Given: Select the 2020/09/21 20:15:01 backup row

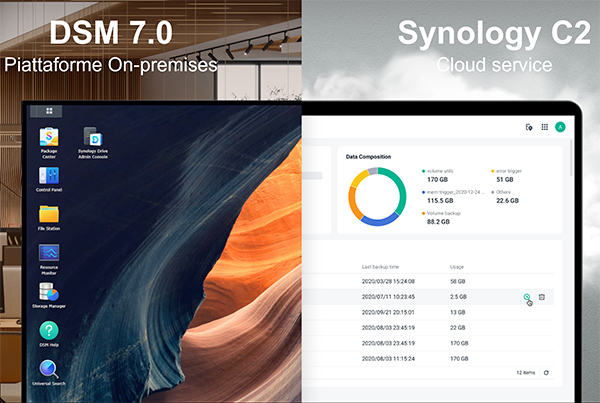Looking at the screenshot, I should [x=428, y=312].
